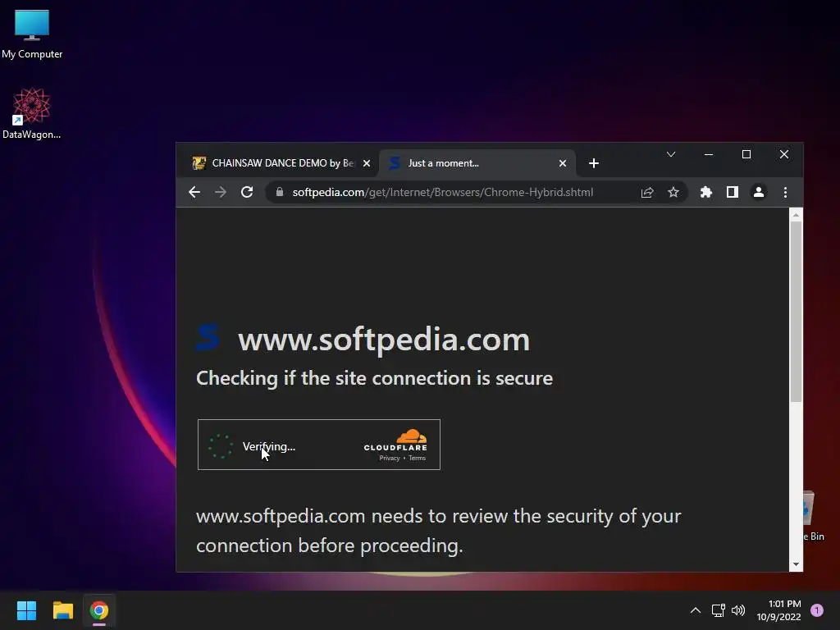This screenshot has height=630, width=840.
Task: Open File Explorer from taskbar
Action: [x=62, y=610]
